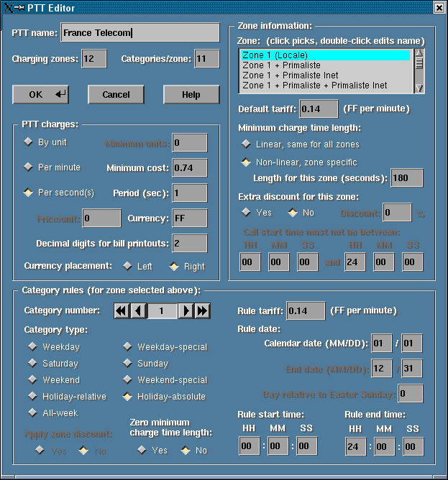Open Help for PTT Editor
This screenshot has width=448, height=480.
coord(191,94)
